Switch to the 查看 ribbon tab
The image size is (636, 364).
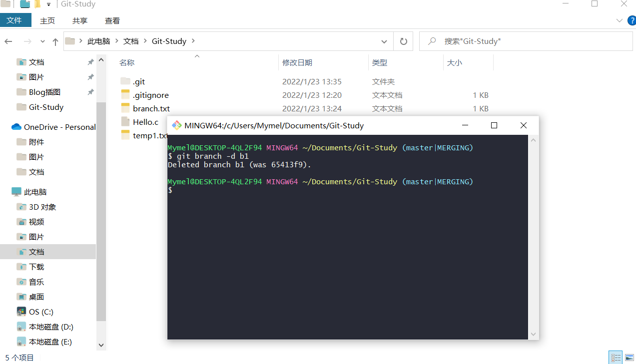tap(112, 20)
